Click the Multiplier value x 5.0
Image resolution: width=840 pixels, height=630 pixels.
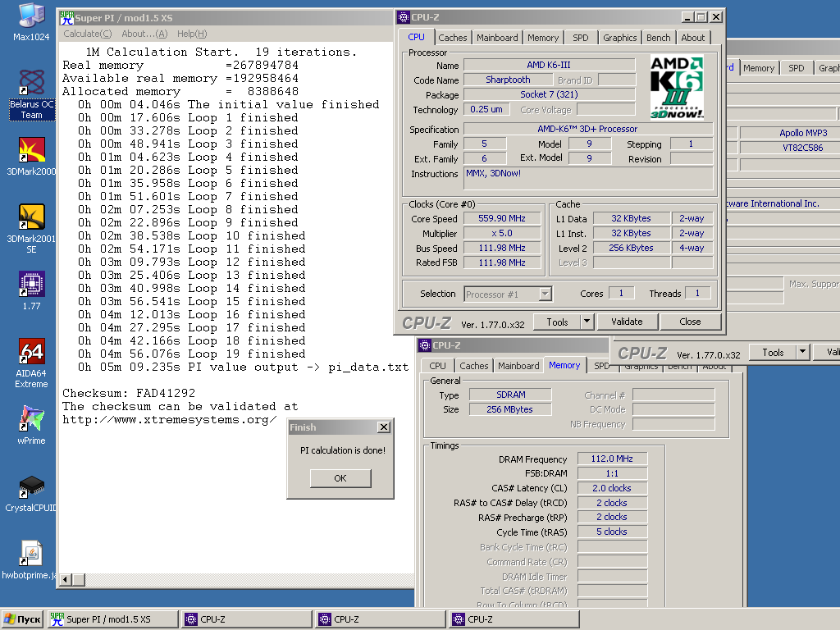(x=502, y=233)
